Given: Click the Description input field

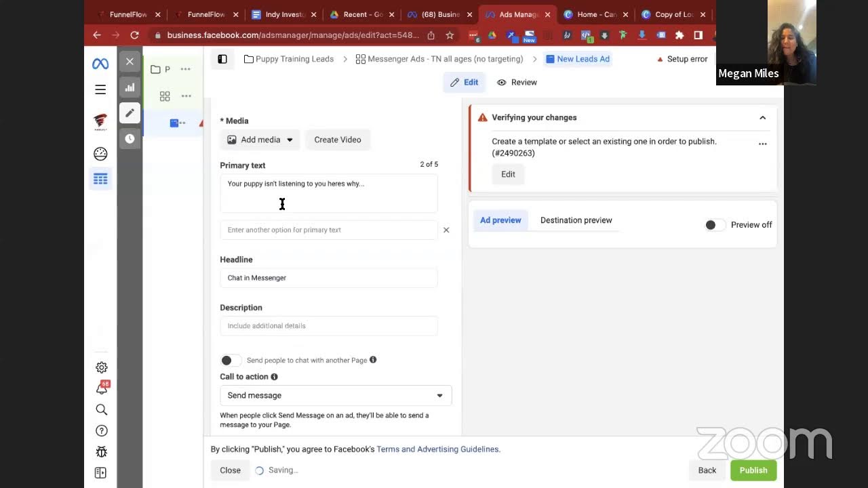Looking at the screenshot, I should [x=328, y=326].
